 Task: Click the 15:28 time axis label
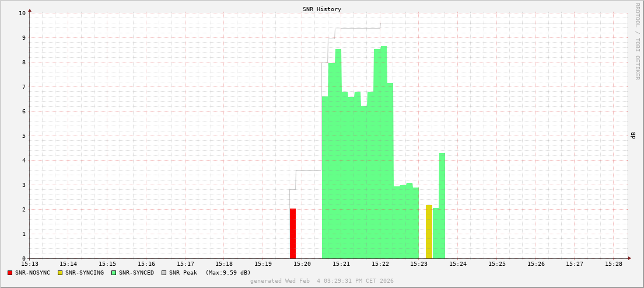tap(614, 264)
